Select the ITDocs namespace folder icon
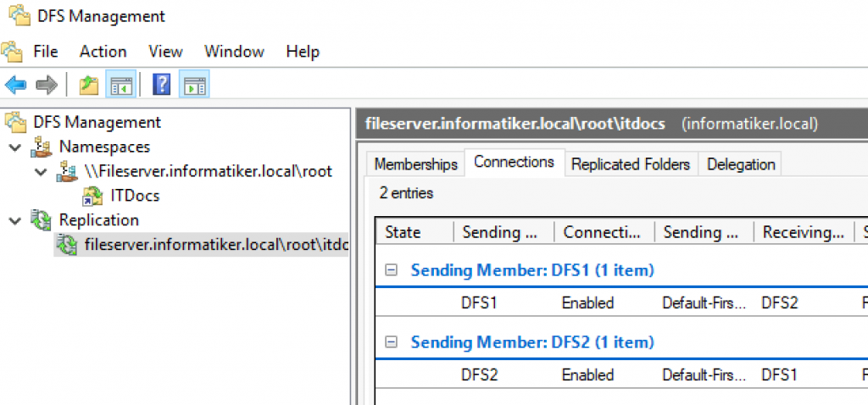The width and height of the screenshot is (868, 405). click(92, 196)
